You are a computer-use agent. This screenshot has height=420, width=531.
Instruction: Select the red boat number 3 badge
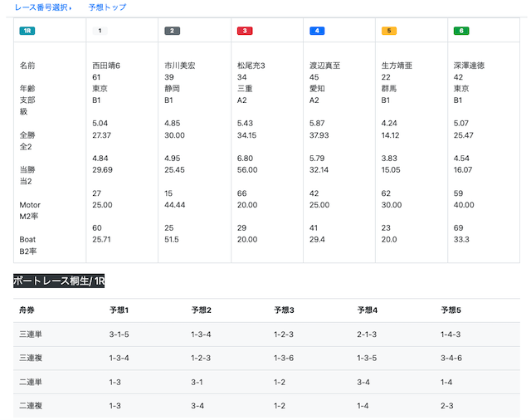[x=245, y=31]
